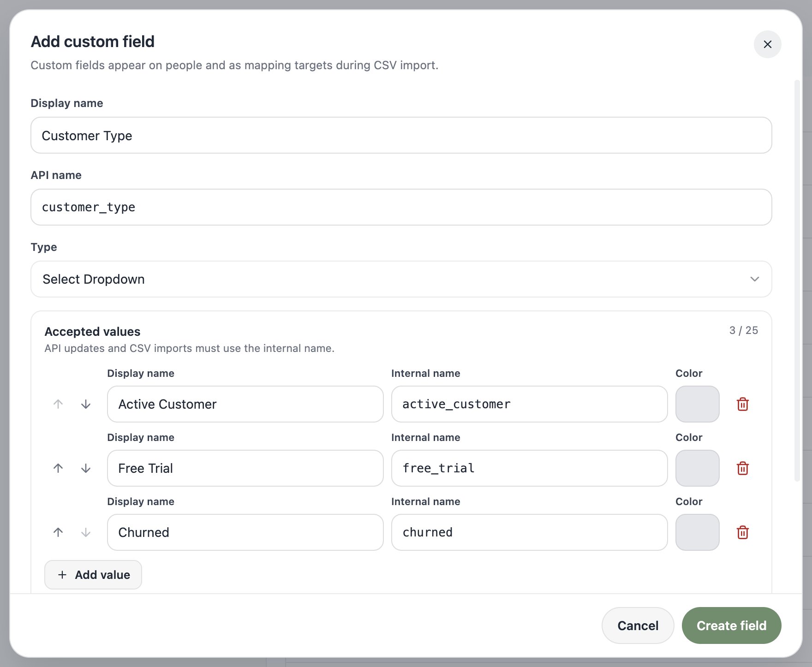Edit the Free Trial display name input
This screenshot has height=667, width=812.
(x=245, y=468)
